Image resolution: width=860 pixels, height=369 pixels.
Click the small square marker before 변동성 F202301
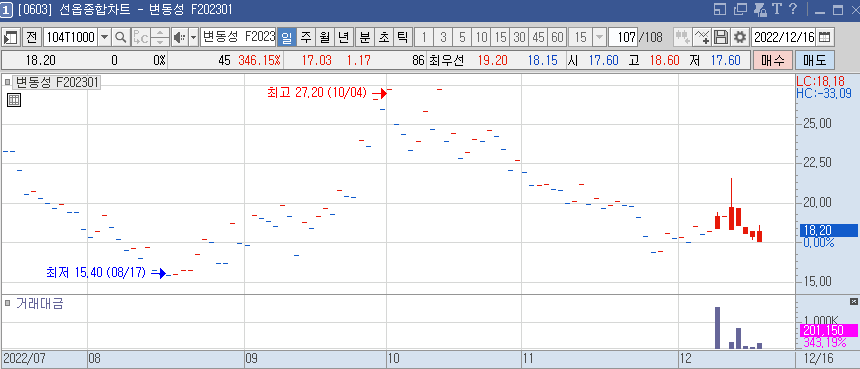point(8,83)
